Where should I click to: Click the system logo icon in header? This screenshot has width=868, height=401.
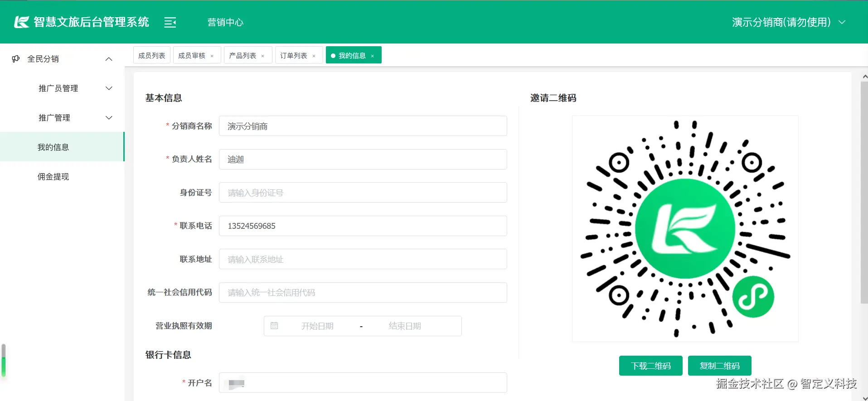coord(21,22)
